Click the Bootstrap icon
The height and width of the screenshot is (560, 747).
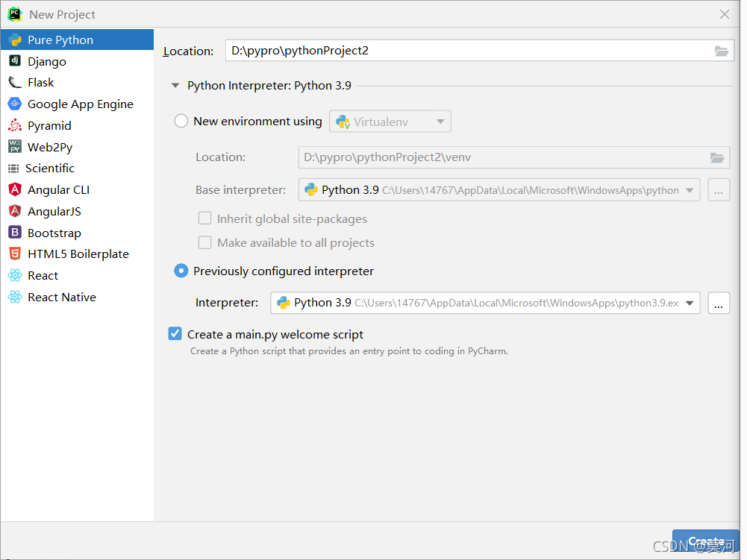[x=15, y=233]
